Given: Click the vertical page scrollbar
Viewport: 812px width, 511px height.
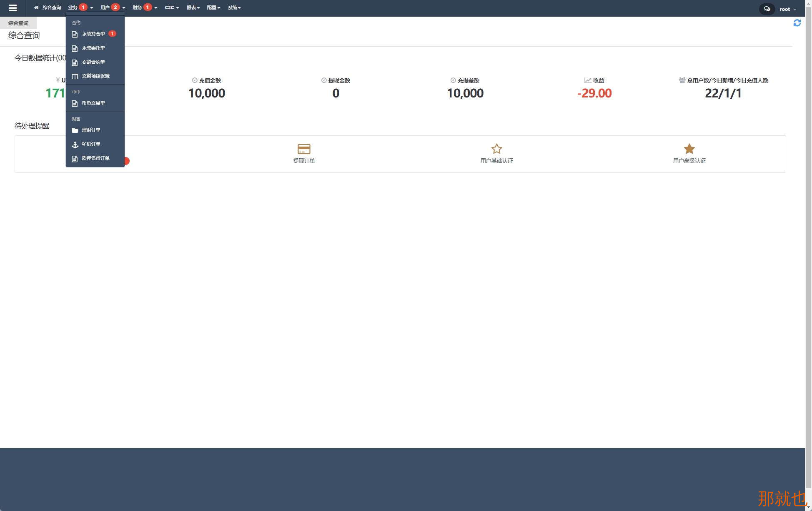Looking at the screenshot, I should (x=808, y=250).
